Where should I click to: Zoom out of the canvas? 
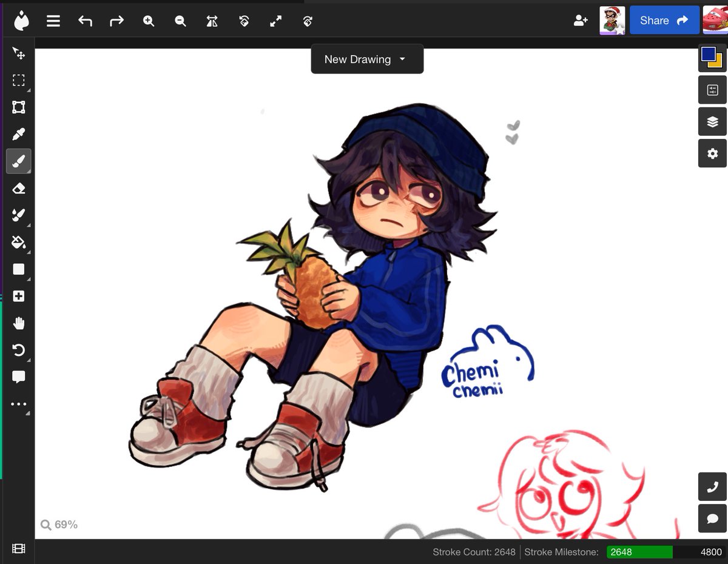[x=180, y=21]
